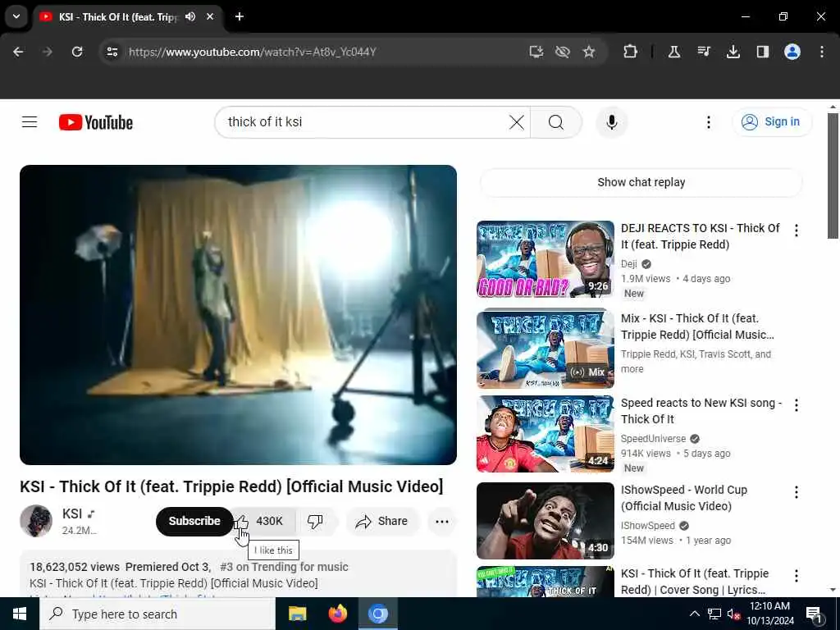Like the video with thumbs-up 430K
840x630 pixels.
point(265,521)
